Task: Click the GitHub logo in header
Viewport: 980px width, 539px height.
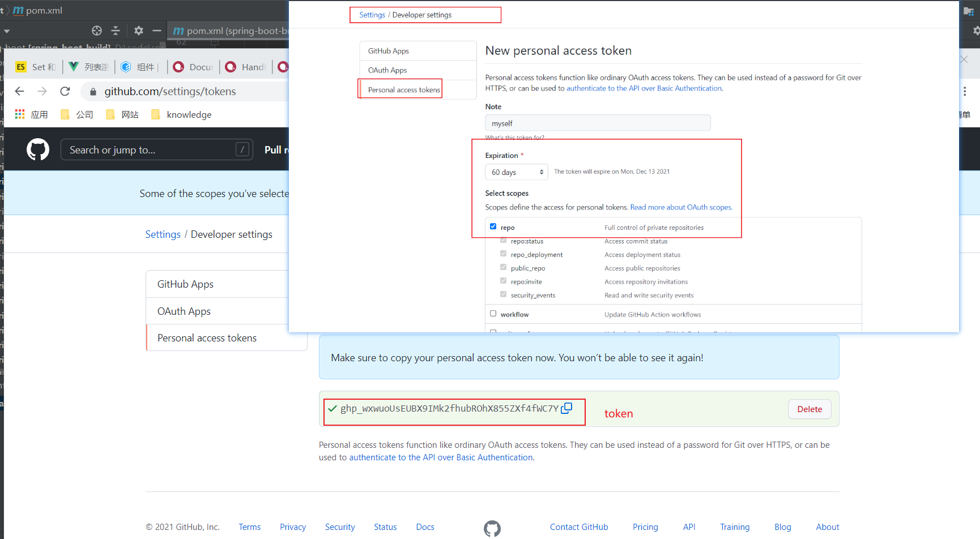Action: pyautogui.click(x=38, y=150)
